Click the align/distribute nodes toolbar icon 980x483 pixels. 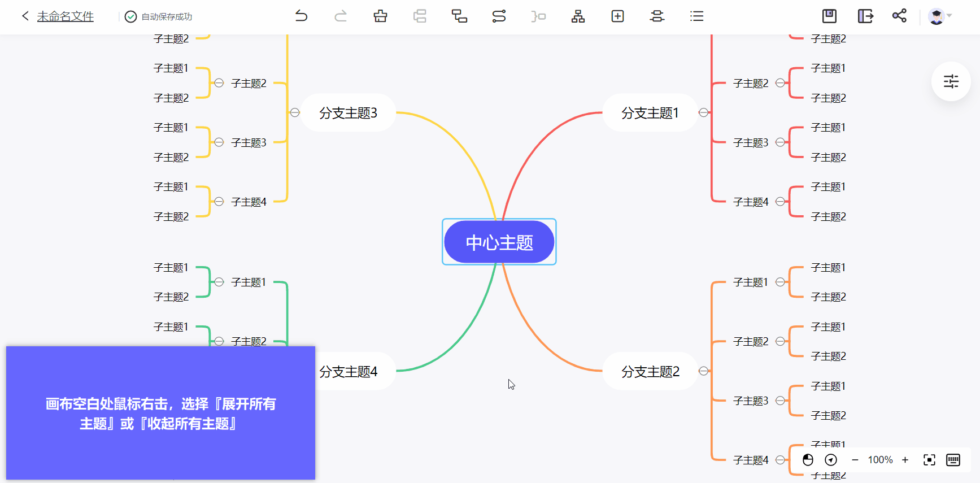click(657, 16)
